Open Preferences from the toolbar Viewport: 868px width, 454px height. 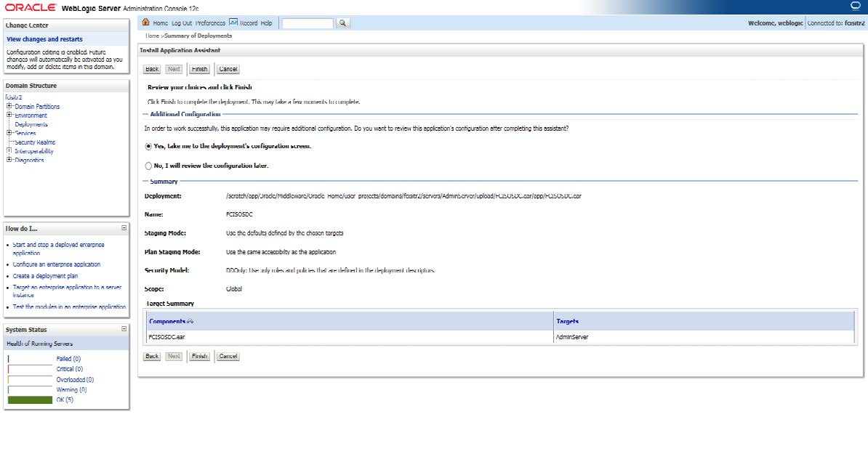click(210, 23)
